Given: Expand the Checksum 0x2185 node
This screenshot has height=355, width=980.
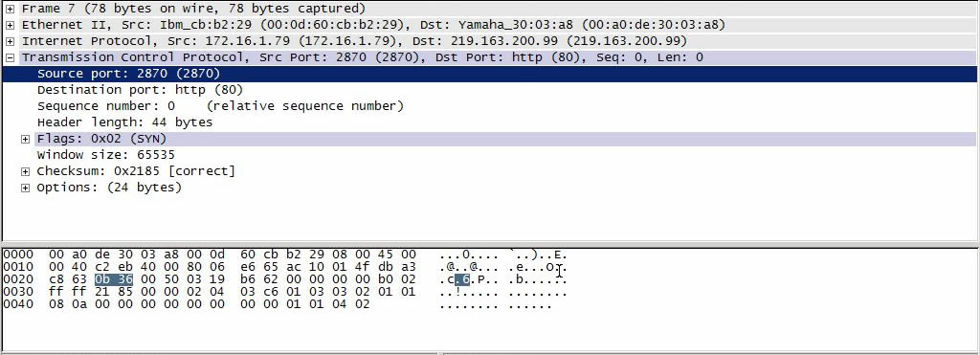Looking at the screenshot, I should click(26, 171).
